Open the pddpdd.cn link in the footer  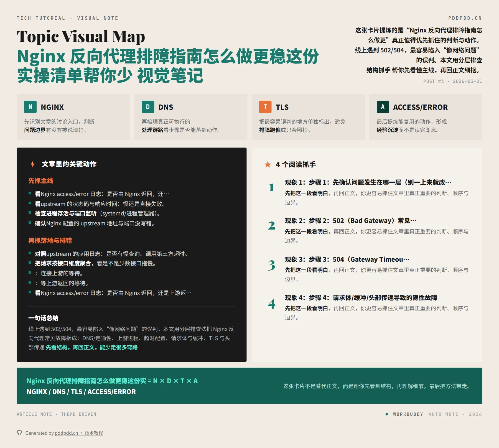pos(67,433)
